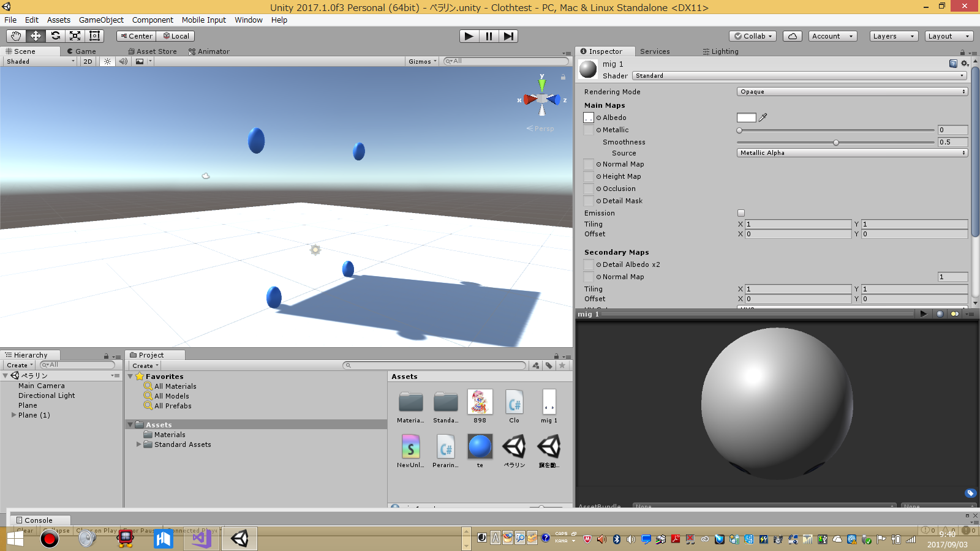The width and height of the screenshot is (980, 551).
Task: Open the Rendering Mode dropdown
Action: tap(852, 92)
